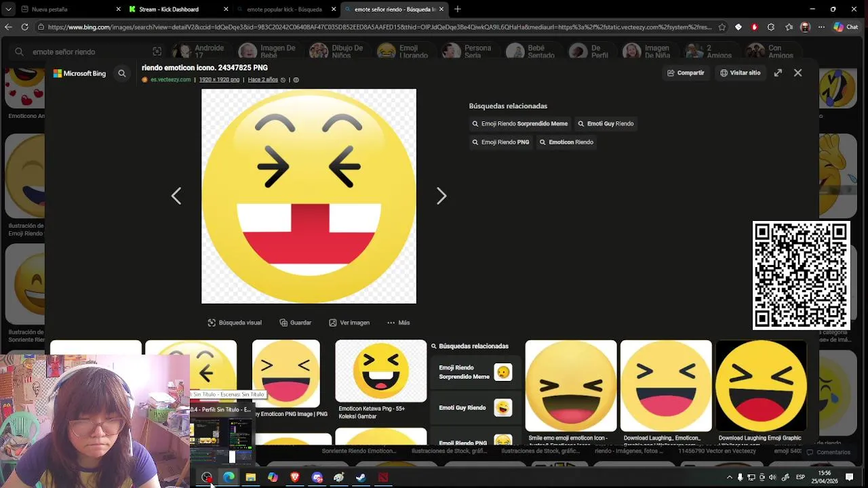Select Emoji Riendo Sorprendido Meme in lower related list
Image resolution: width=868 pixels, height=488 pixels.
coord(475,372)
